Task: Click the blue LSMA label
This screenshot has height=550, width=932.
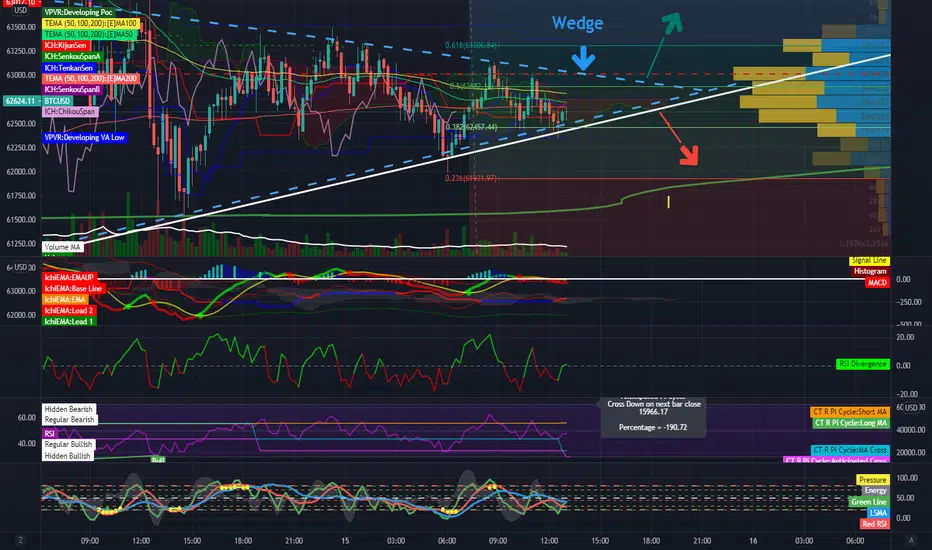Action: [878, 513]
